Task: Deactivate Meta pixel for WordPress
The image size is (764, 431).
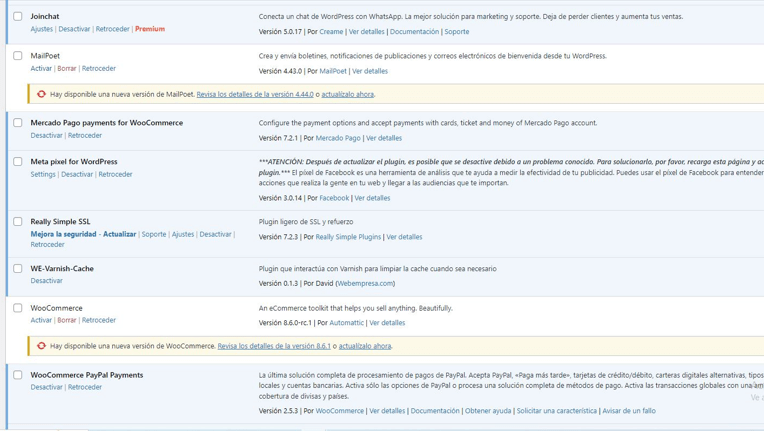Action: 77,174
